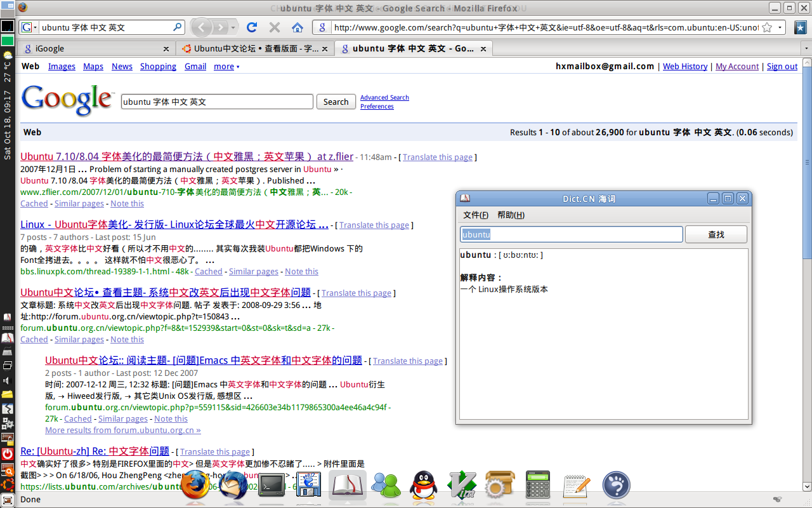This screenshot has height=508, width=812.
Task: Click the Google Search button
Action: click(336, 102)
